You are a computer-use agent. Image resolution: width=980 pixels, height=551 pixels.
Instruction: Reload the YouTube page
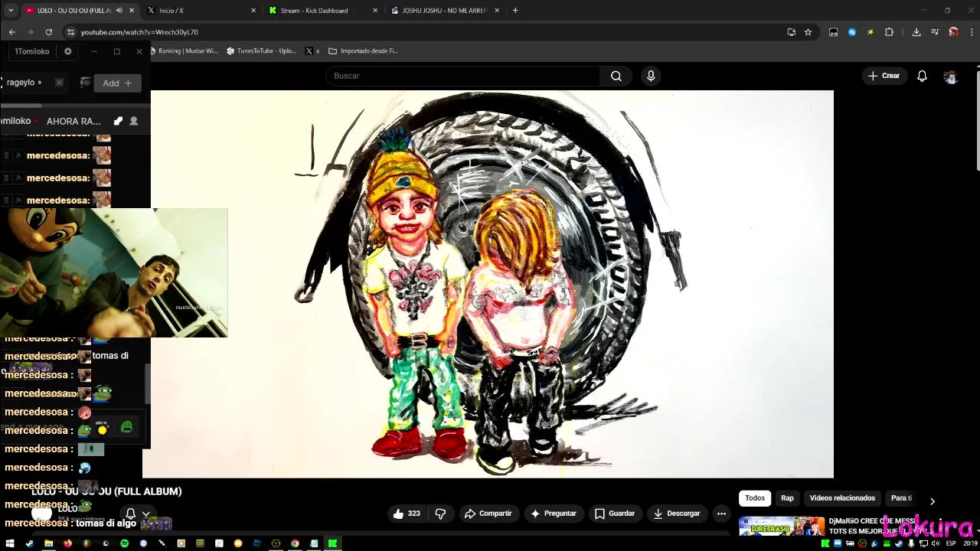click(49, 32)
